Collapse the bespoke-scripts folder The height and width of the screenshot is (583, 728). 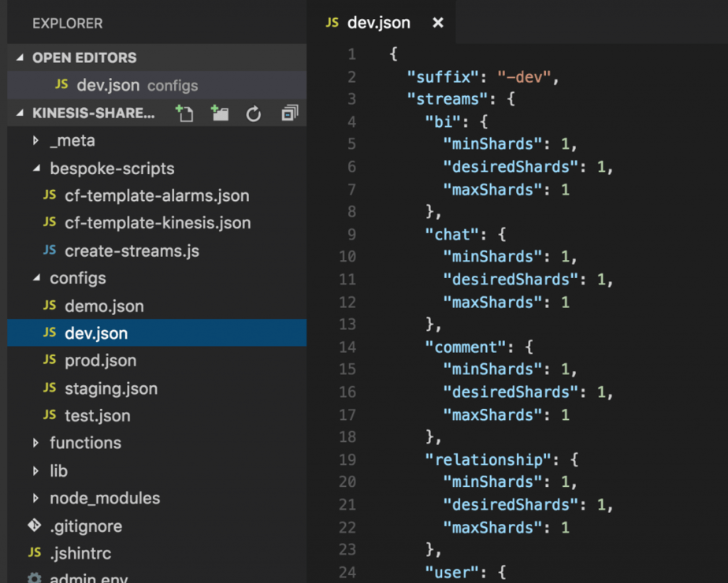pos(36,169)
